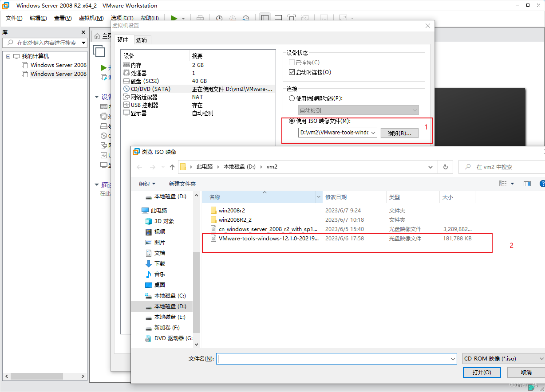545x392 pixels.
Task: Open the ISO image path combo box
Action: point(337,133)
